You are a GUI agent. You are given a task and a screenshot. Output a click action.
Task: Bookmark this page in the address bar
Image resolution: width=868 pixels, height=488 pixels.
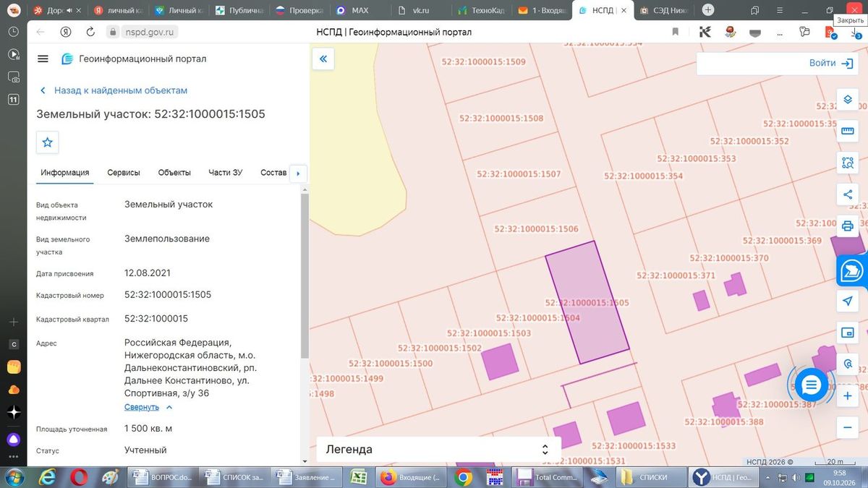tap(676, 32)
